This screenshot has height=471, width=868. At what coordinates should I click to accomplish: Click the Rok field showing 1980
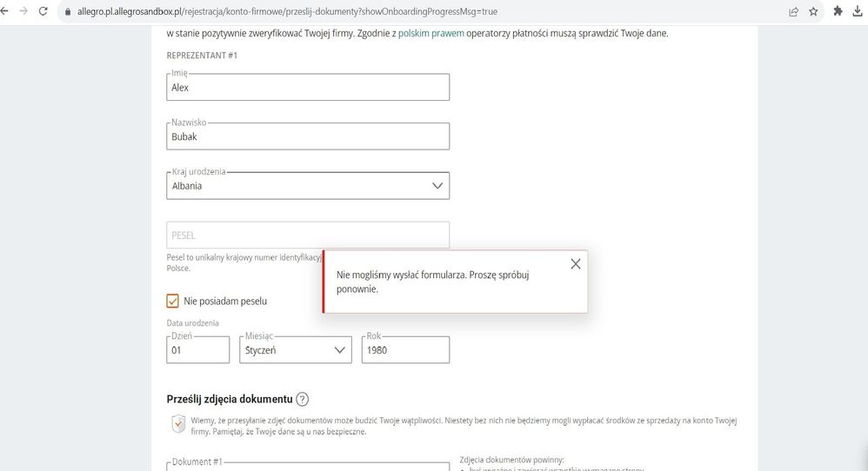click(406, 350)
